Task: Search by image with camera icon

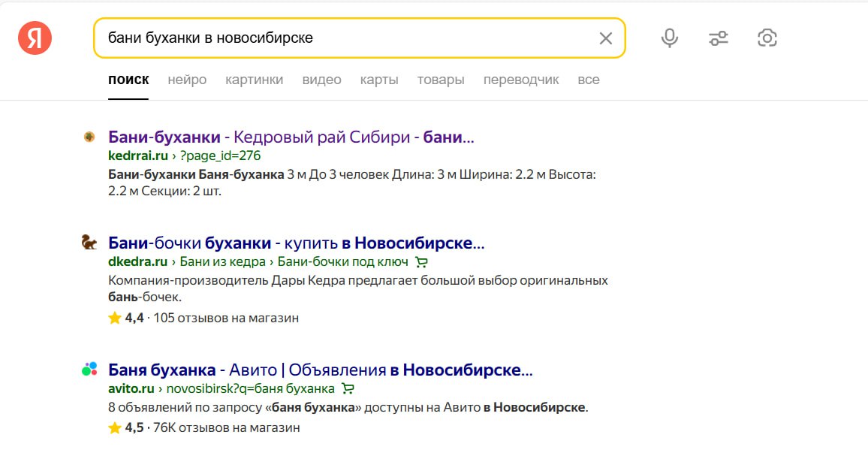Action: (767, 38)
